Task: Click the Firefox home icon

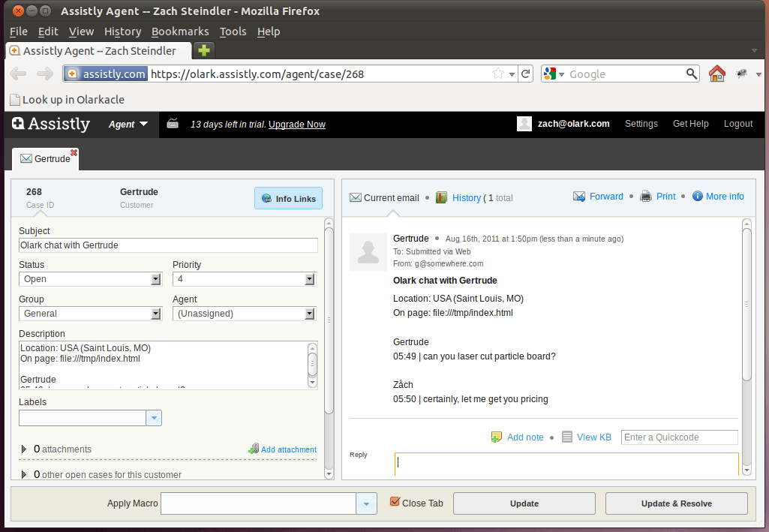Action: 716,74
